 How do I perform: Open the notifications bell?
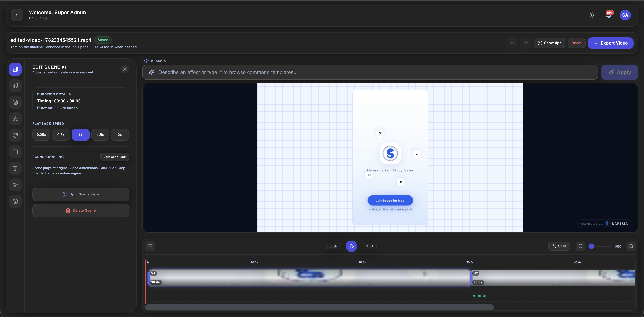click(x=609, y=15)
